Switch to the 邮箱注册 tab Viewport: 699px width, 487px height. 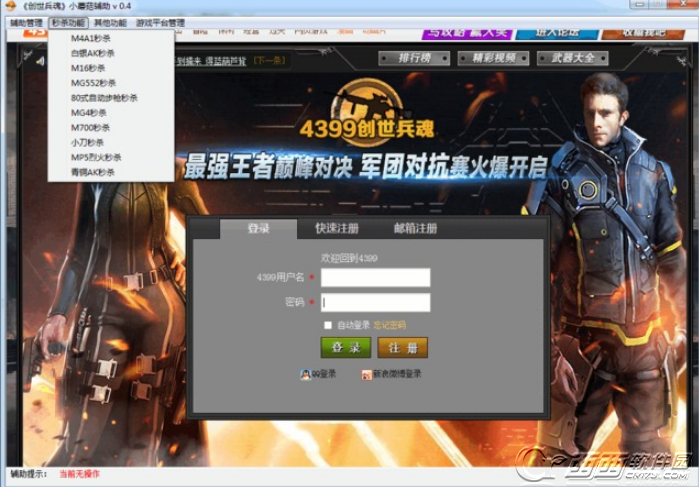coord(415,228)
